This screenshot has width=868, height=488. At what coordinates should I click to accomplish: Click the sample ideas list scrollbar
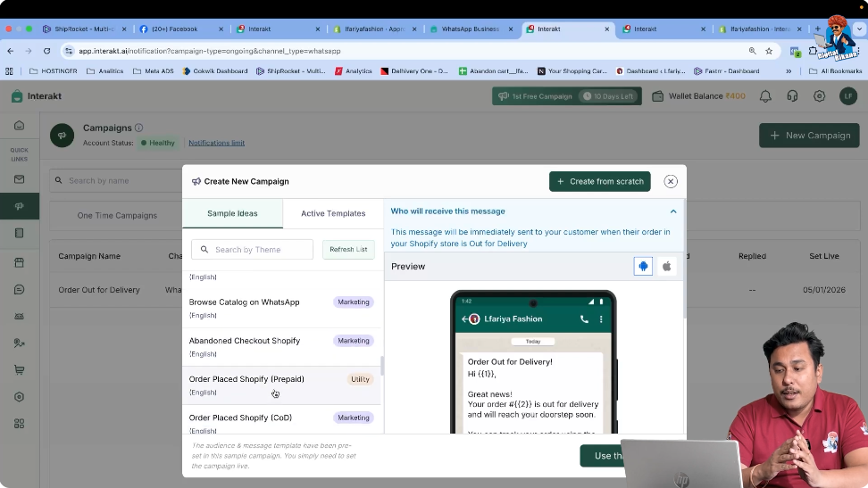(382, 365)
